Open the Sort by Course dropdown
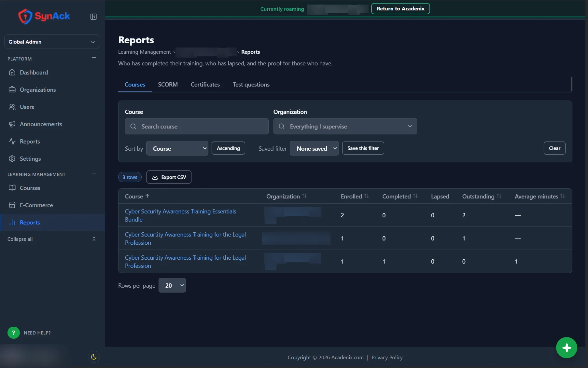Screen dimensions: 588x368 [177, 148]
